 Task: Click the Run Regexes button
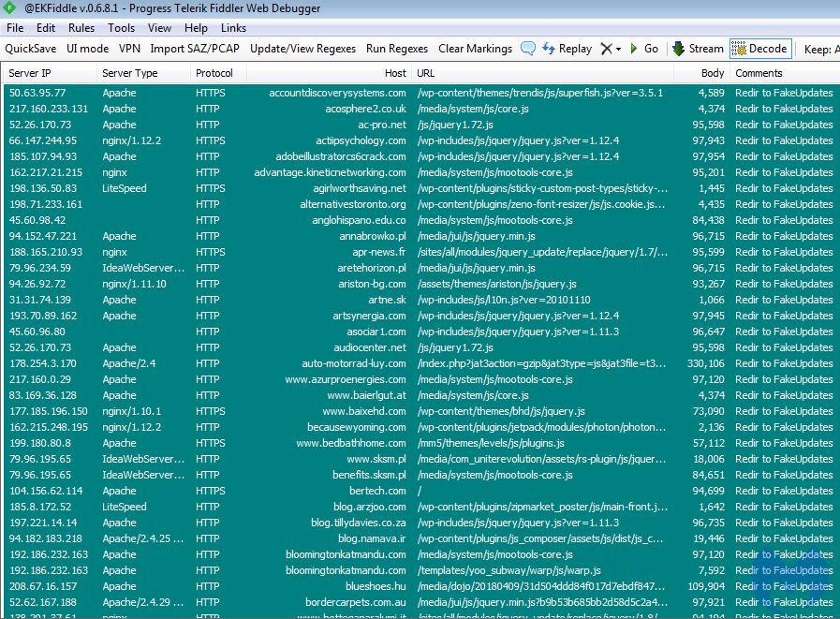tap(396, 49)
